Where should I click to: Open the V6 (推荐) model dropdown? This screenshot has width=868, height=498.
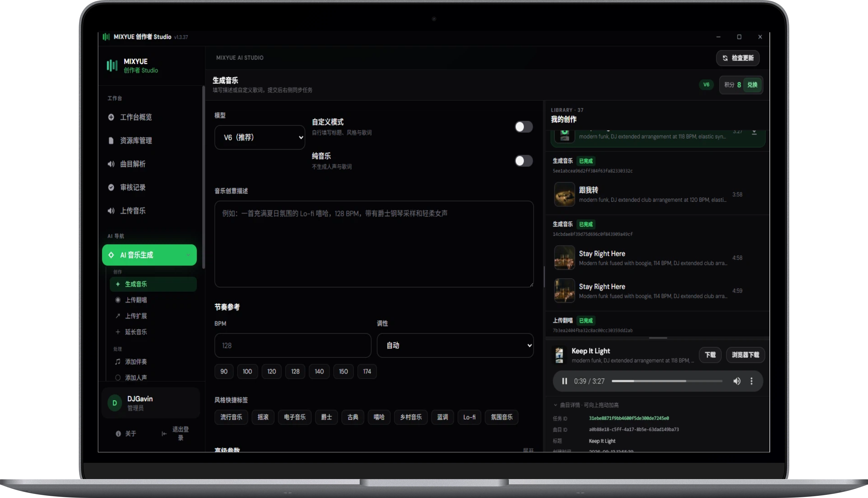[x=260, y=137]
